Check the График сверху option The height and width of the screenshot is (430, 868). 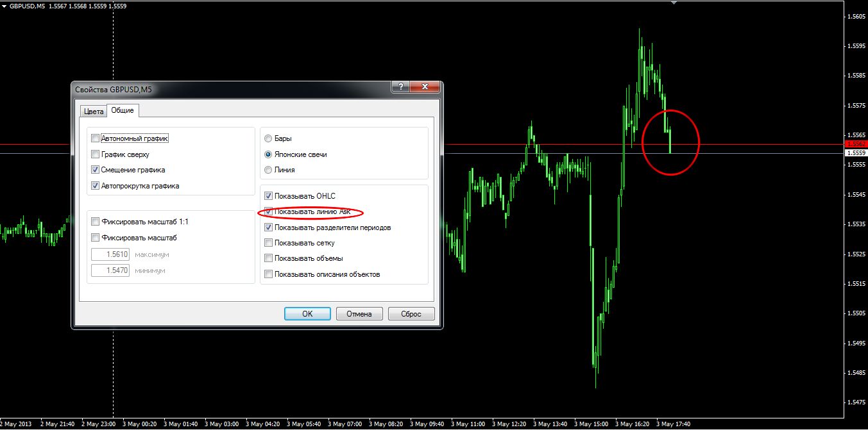(96, 154)
